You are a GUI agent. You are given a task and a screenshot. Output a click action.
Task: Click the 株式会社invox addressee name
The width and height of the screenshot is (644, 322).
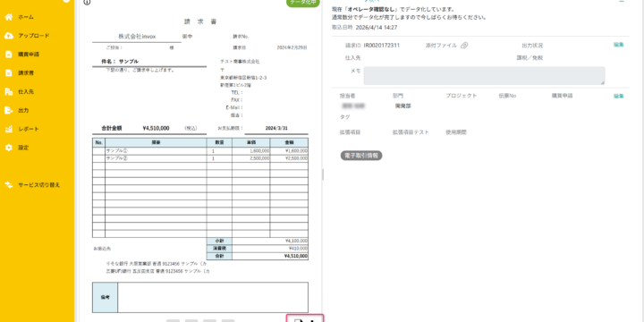tap(137, 37)
